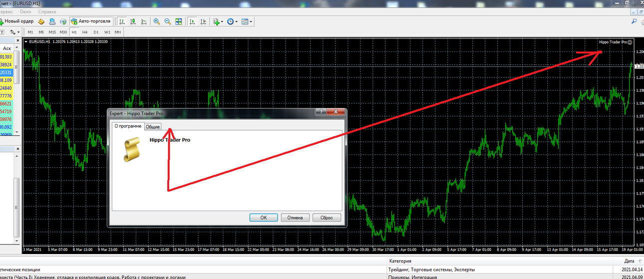Click the Hippo Trader Pro smiley label on chart
This screenshot has width=644, height=279.
(x=615, y=42)
